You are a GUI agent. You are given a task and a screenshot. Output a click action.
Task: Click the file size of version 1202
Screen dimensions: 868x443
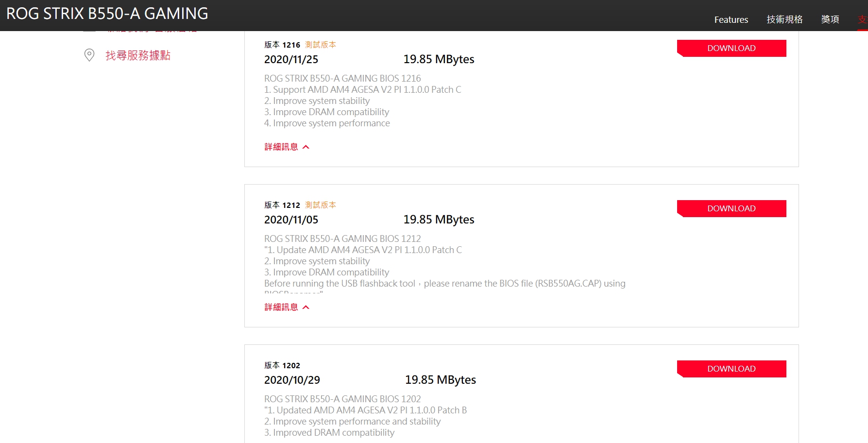click(x=440, y=380)
